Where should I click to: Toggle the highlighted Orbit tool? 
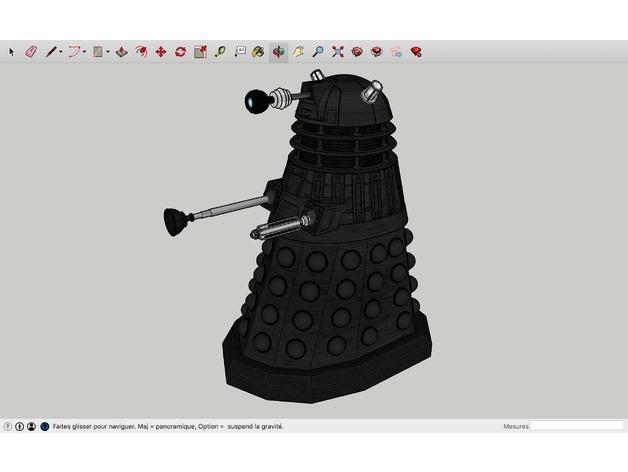278,52
